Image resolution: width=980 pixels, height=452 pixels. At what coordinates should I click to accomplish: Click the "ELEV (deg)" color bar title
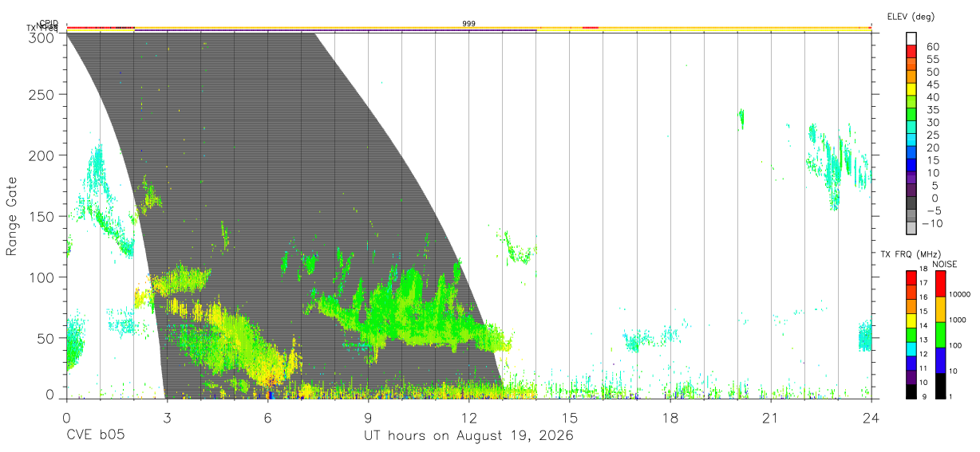[911, 17]
